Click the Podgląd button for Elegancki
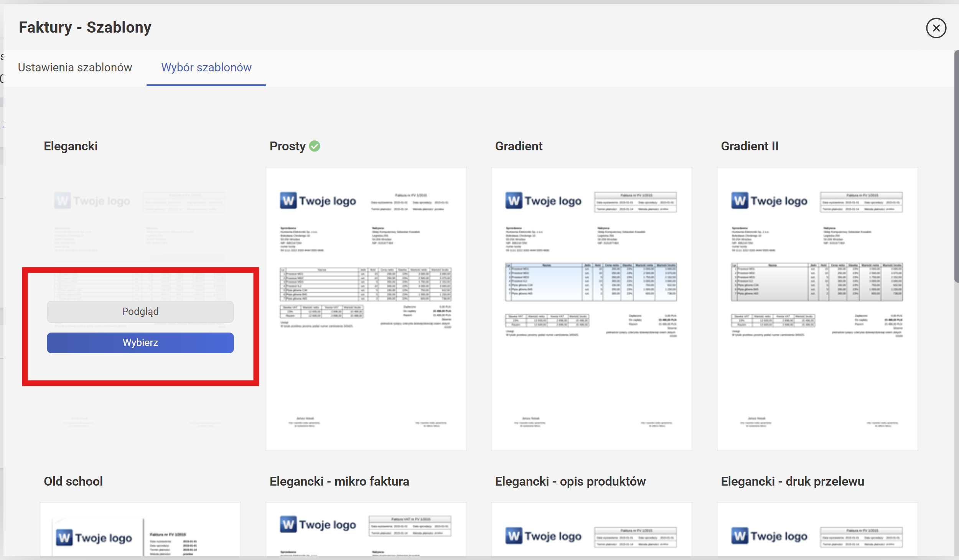959x560 pixels. [x=140, y=311]
